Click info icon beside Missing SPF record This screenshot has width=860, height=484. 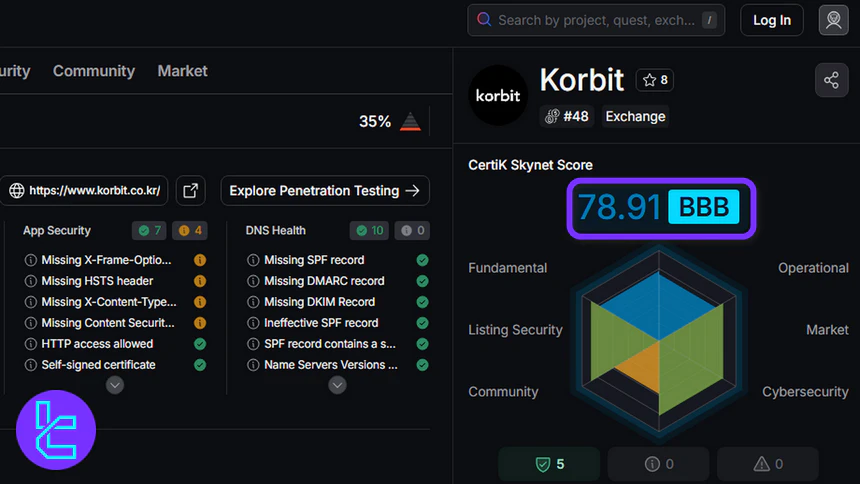click(x=253, y=260)
